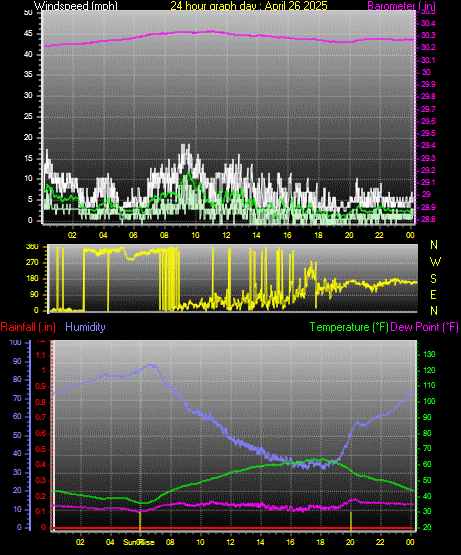
Task: Click the E compass label beside the wind direction chart
Action: tap(433, 294)
